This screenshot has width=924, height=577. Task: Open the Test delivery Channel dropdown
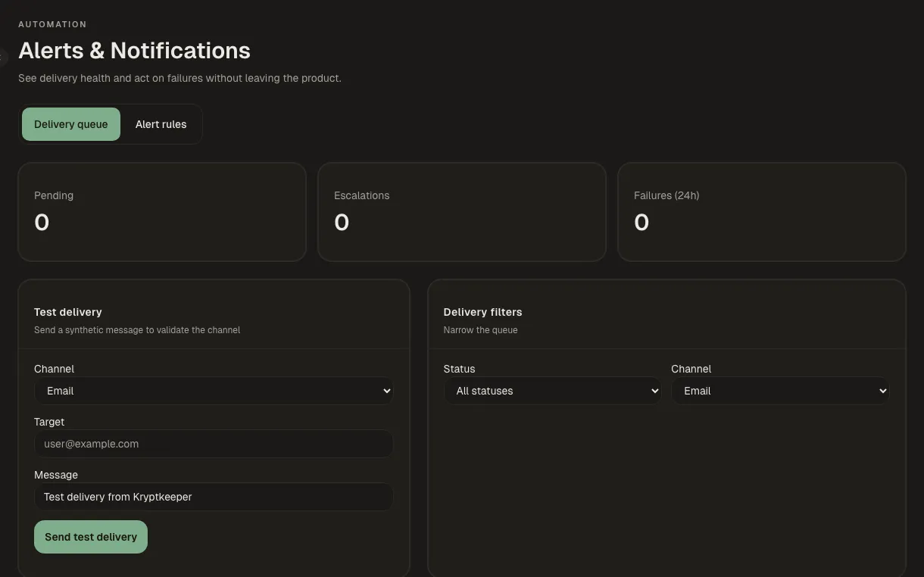pos(214,391)
